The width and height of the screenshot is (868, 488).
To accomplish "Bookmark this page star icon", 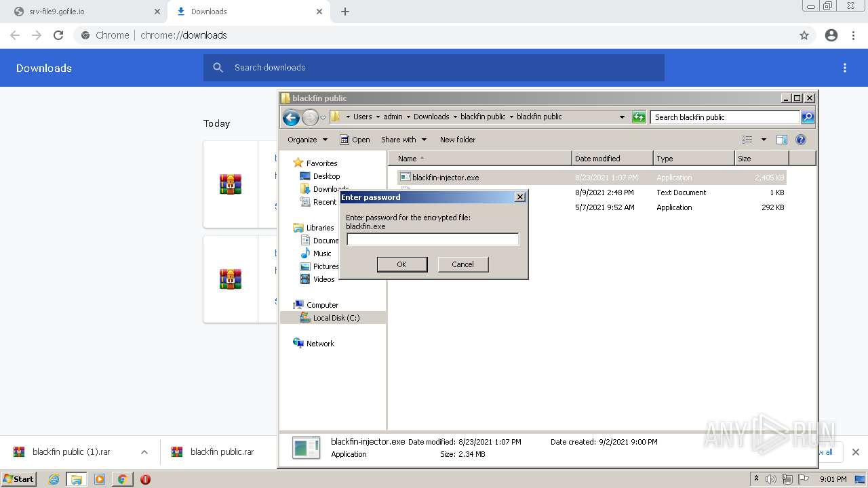I will pos(804,35).
